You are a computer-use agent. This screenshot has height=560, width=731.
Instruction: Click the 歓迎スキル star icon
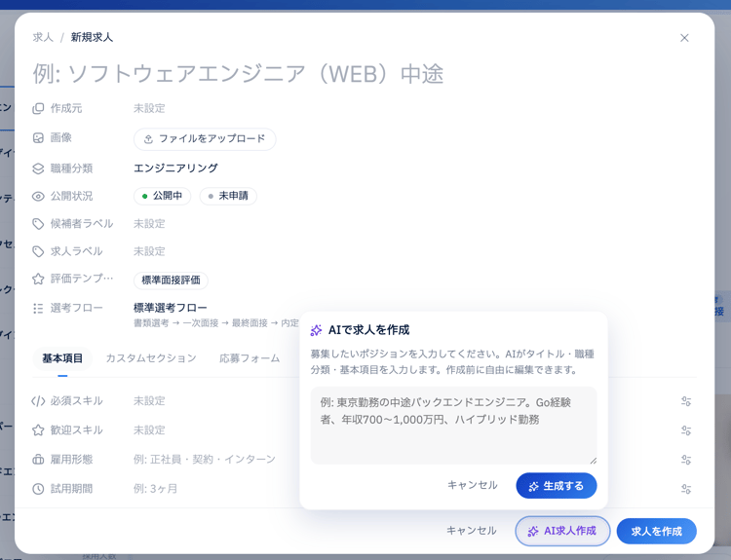tap(38, 430)
